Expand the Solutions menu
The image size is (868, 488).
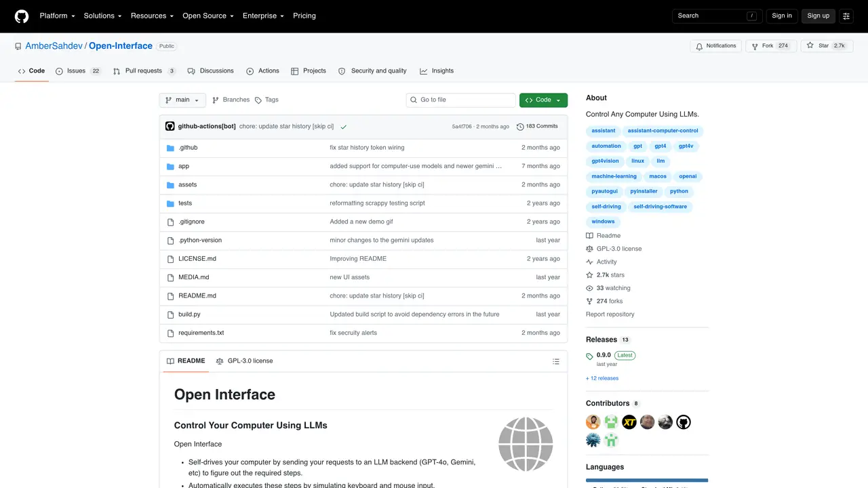102,16
